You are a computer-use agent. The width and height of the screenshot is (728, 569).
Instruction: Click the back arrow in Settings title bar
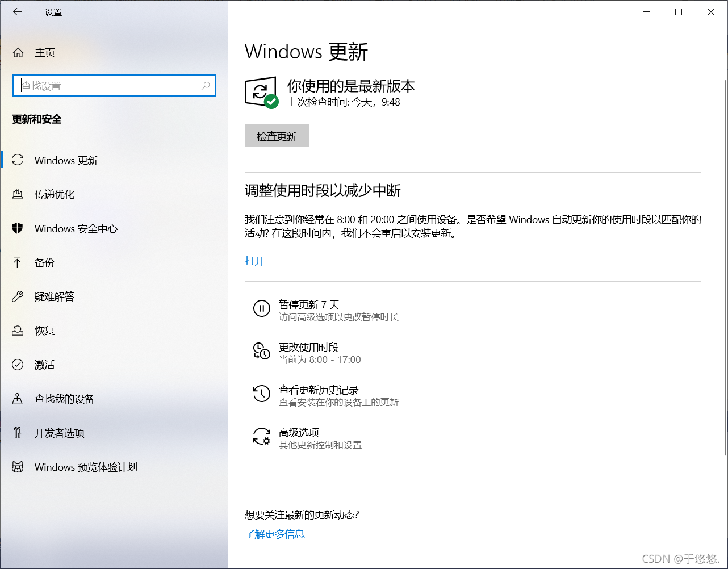coord(18,12)
